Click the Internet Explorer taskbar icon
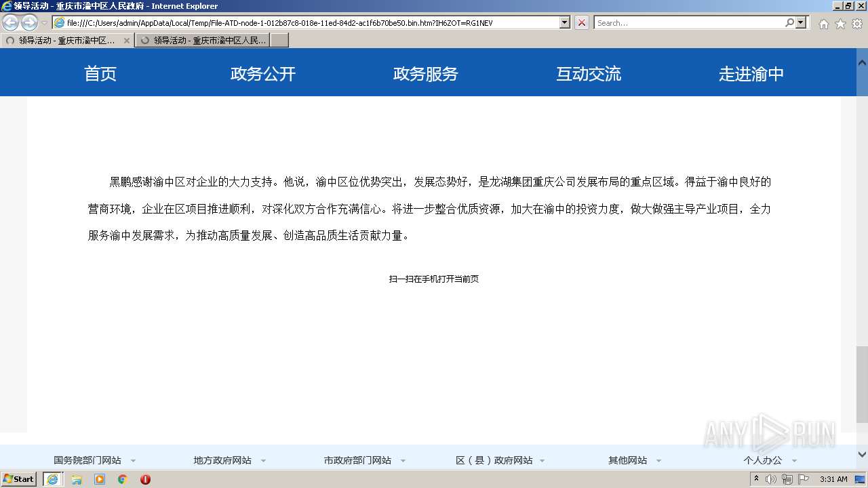The height and width of the screenshot is (488, 868). point(52,479)
